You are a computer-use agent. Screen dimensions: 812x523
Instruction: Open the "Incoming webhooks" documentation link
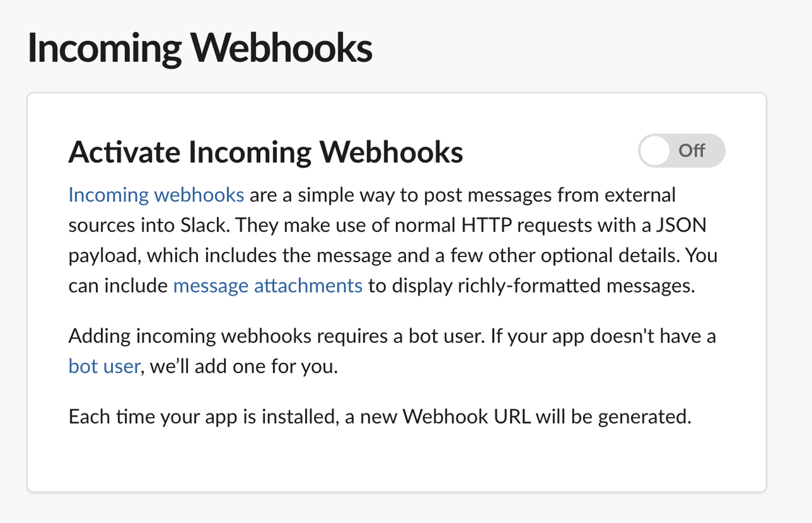point(156,194)
